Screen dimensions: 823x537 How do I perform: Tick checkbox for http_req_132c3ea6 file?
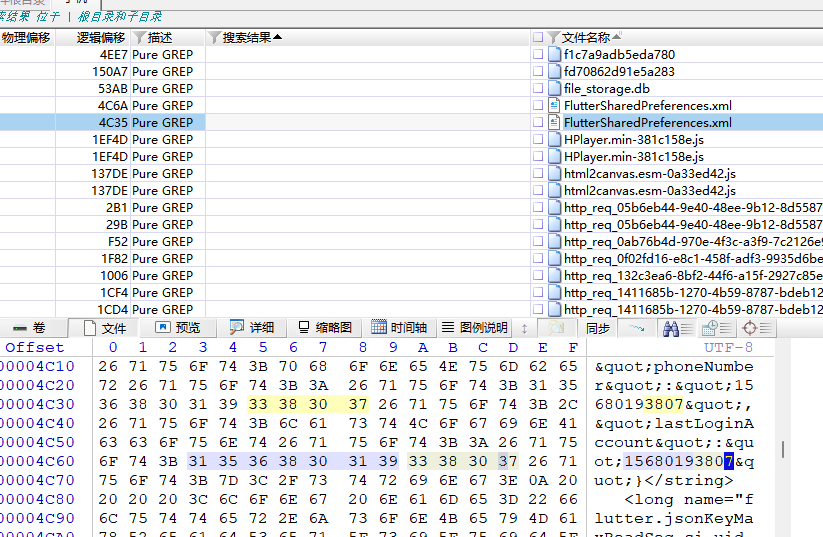pos(538,275)
